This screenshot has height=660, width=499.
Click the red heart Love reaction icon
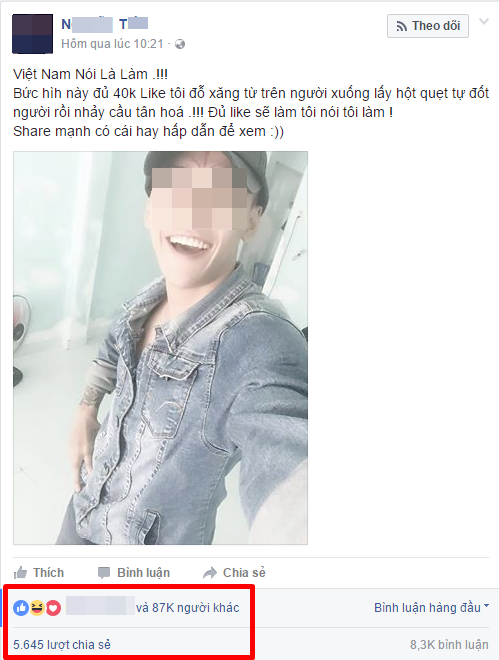(x=53, y=608)
